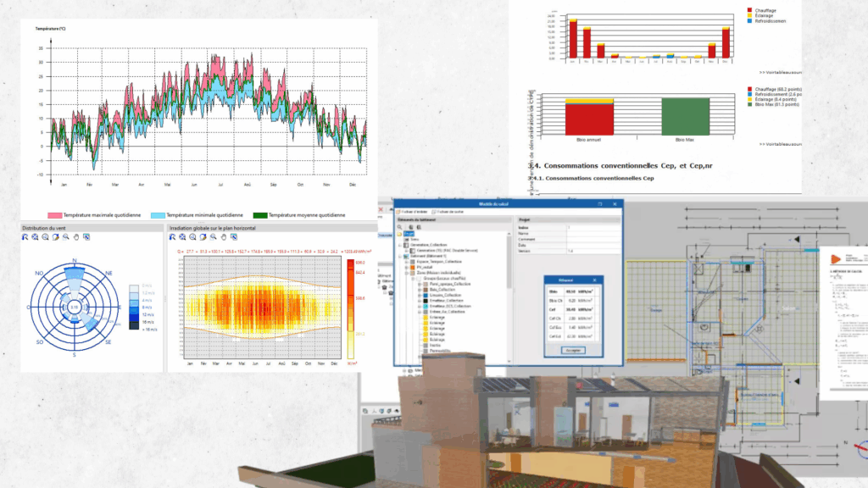Click the pan hand icon in Irradiation globale panel

[x=225, y=237]
